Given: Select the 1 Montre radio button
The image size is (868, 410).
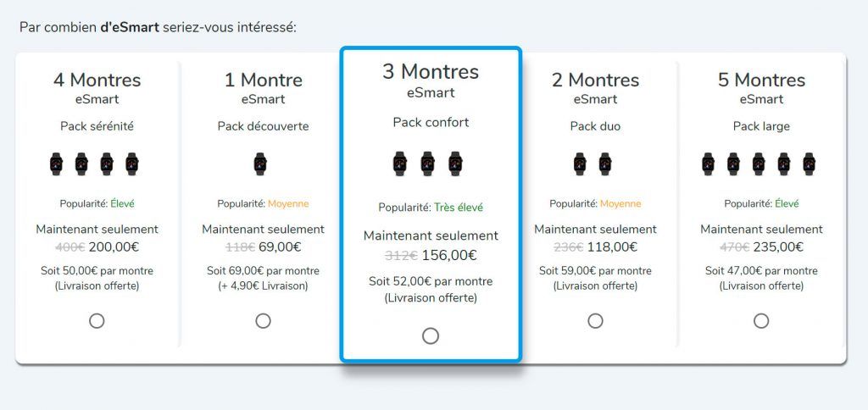Looking at the screenshot, I should pyautogui.click(x=263, y=321).
